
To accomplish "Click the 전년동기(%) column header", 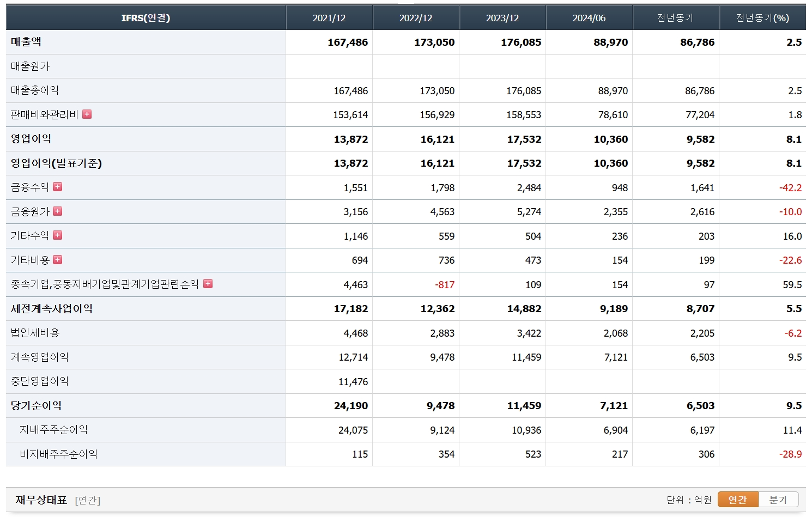I will point(762,18).
